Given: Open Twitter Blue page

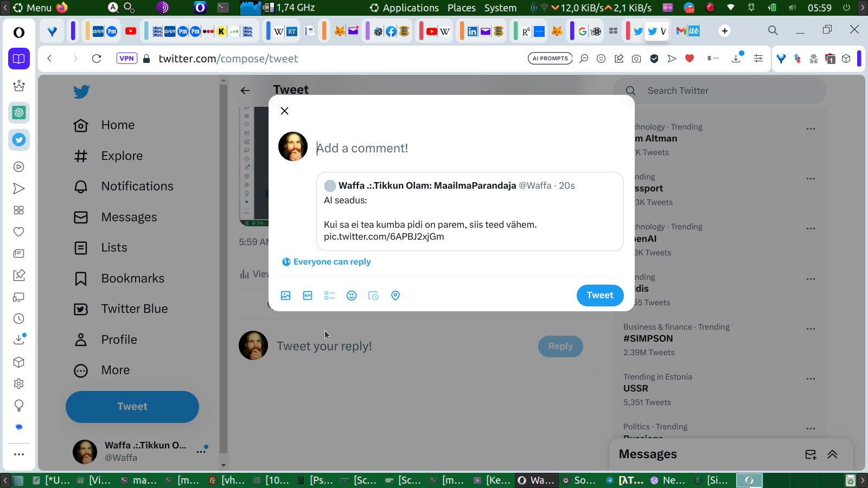Looking at the screenshot, I should click(120, 309).
